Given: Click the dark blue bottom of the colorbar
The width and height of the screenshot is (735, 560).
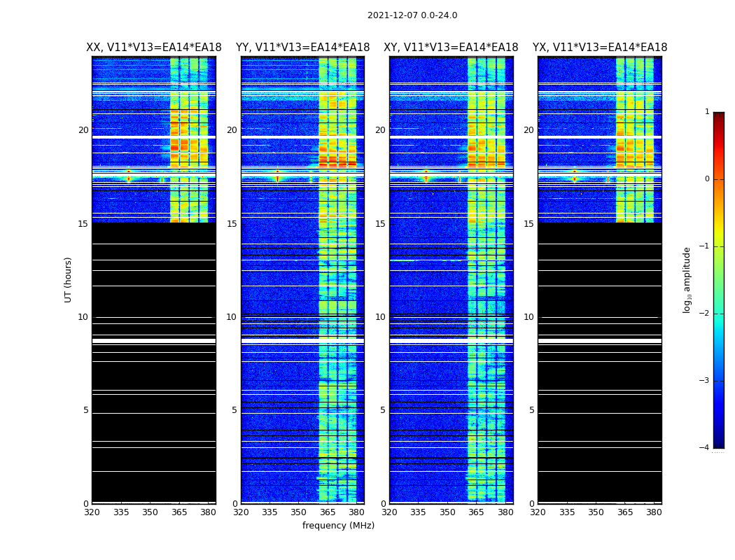Looking at the screenshot, I should (718, 442).
